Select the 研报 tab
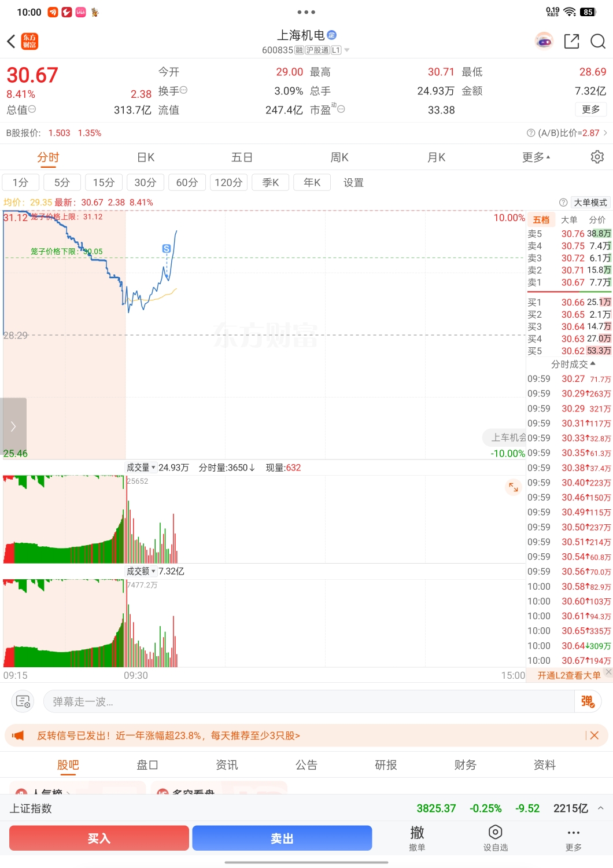 [x=386, y=765]
